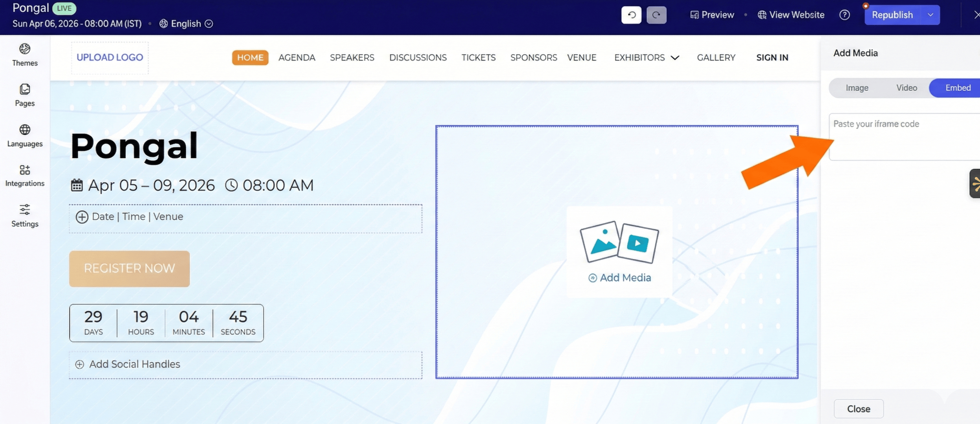Switch to the GALLERY tab
Image resolution: width=980 pixels, height=424 pixels.
point(716,58)
